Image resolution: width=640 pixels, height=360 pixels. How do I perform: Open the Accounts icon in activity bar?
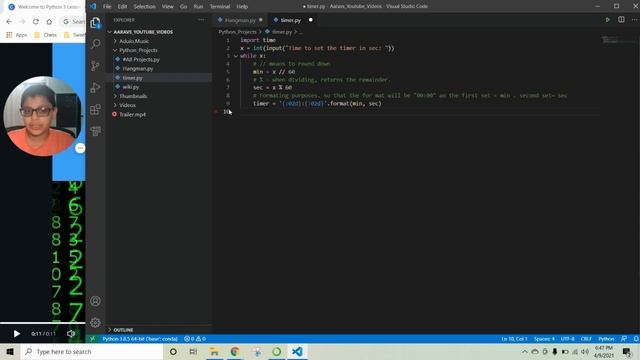[96, 301]
